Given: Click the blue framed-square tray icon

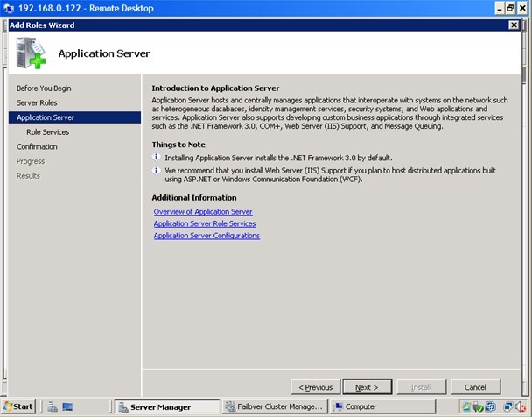Looking at the screenshot, I should tap(490, 406).
